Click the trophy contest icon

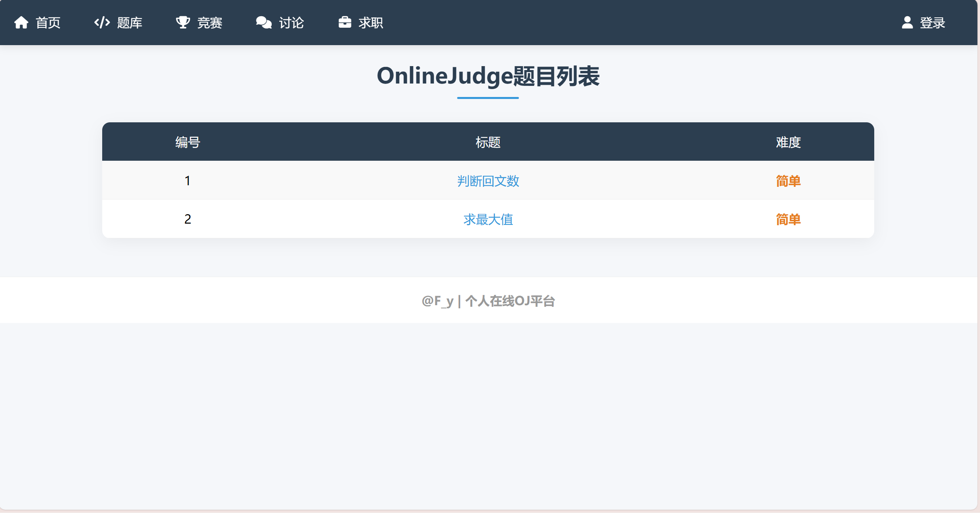183,23
